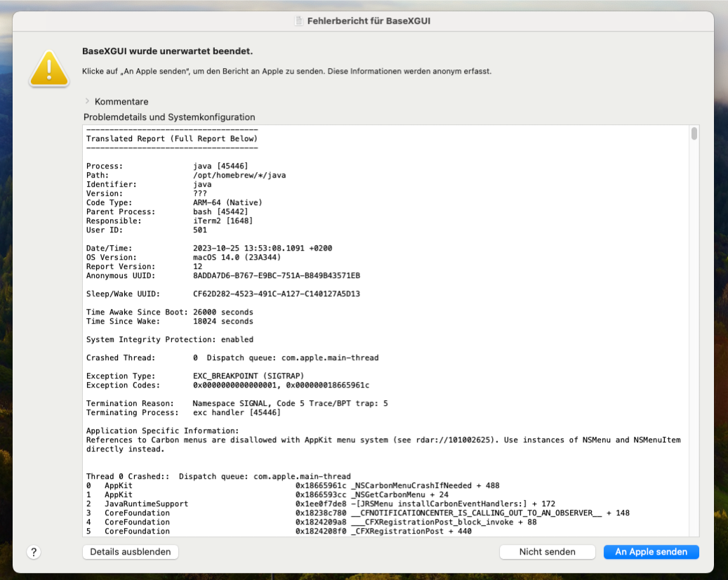The height and width of the screenshot is (580, 728).
Task: Click 'Details ausblenden' to hide details
Action: 131,552
